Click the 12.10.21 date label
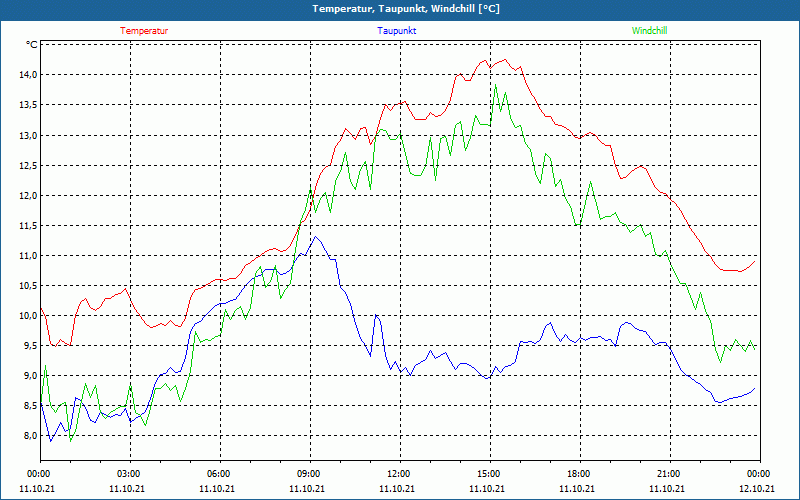Viewport: 800px width, 500px height. (757, 489)
